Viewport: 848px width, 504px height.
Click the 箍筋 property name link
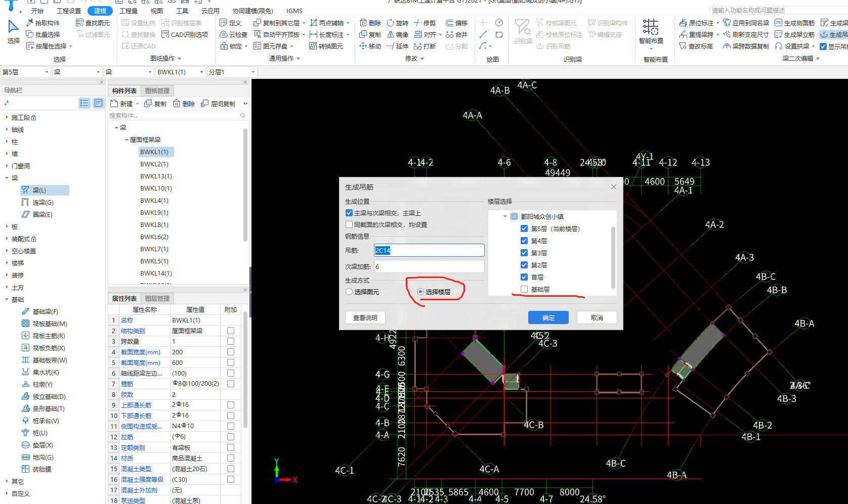pos(127,384)
